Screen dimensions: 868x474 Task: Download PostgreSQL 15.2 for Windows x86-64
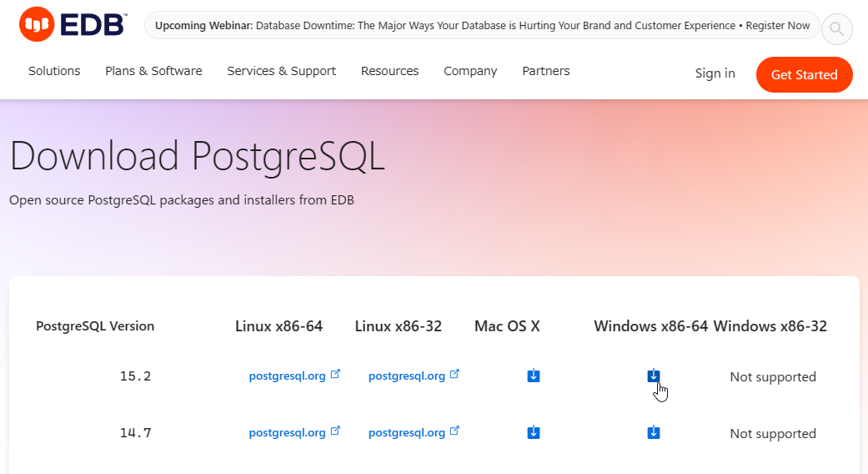pos(653,376)
